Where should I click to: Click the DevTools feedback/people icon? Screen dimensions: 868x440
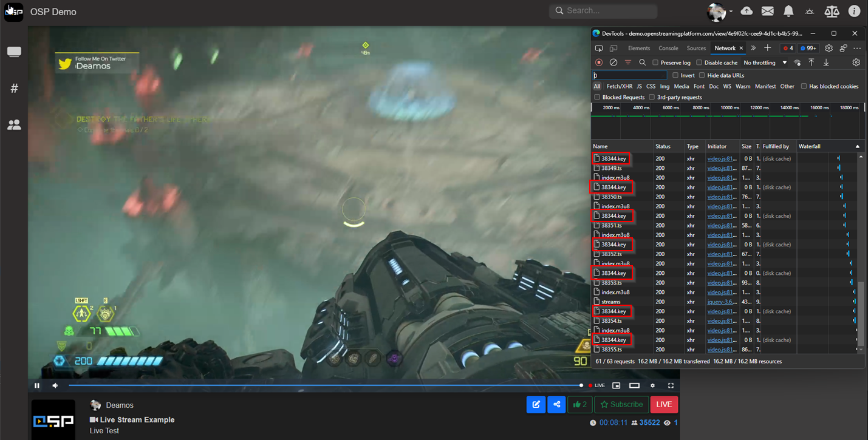point(844,48)
